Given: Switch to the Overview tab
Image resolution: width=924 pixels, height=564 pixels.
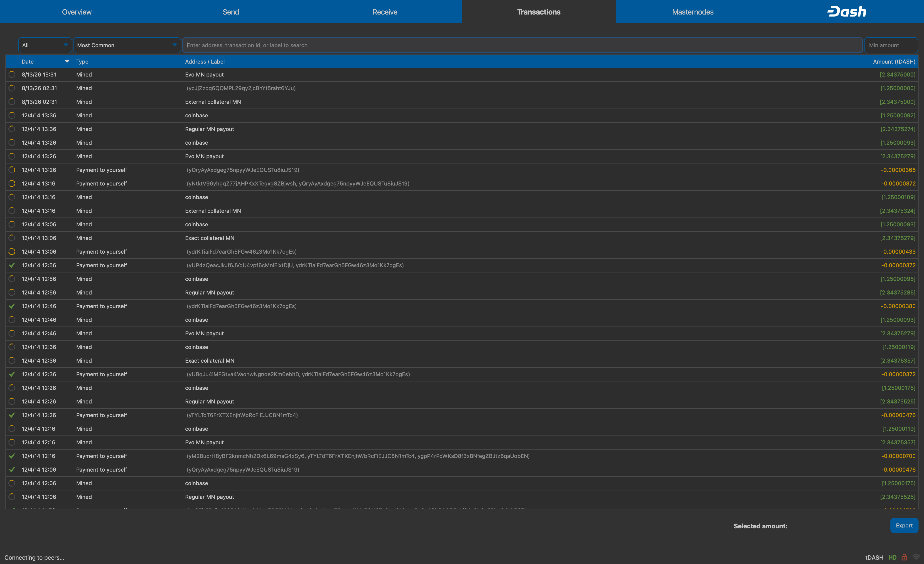Looking at the screenshot, I should pyautogui.click(x=77, y=12).
